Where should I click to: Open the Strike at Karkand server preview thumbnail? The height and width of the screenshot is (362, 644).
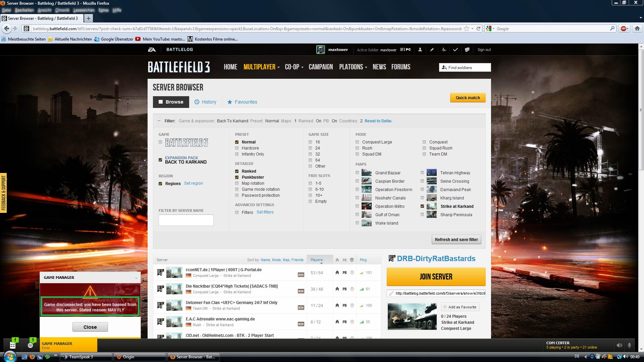(x=412, y=317)
